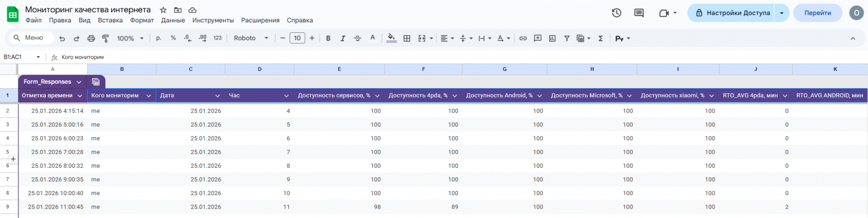Open the Файл menu

tap(33, 20)
